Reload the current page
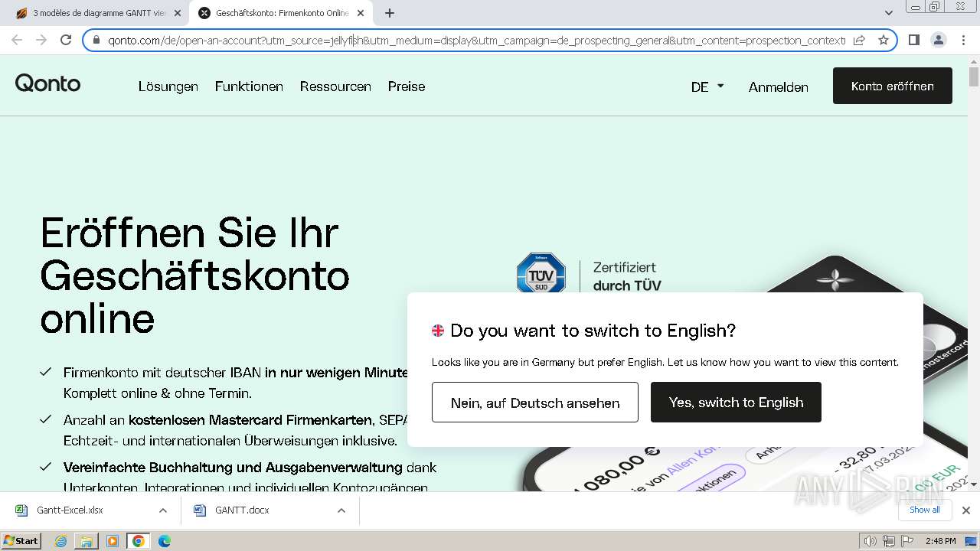The height and width of the screenshot is (551, 980). tap(66, 40)
